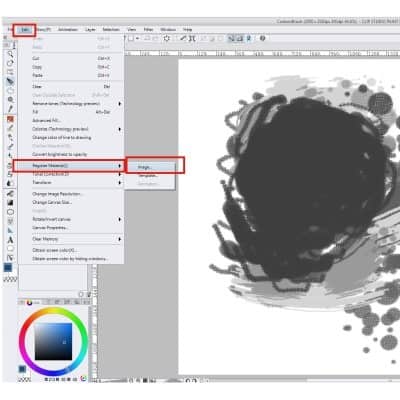Screen dimensions: 400x400
Task: Open the Filter menu in the menu bar
Action: pos(149,30)
